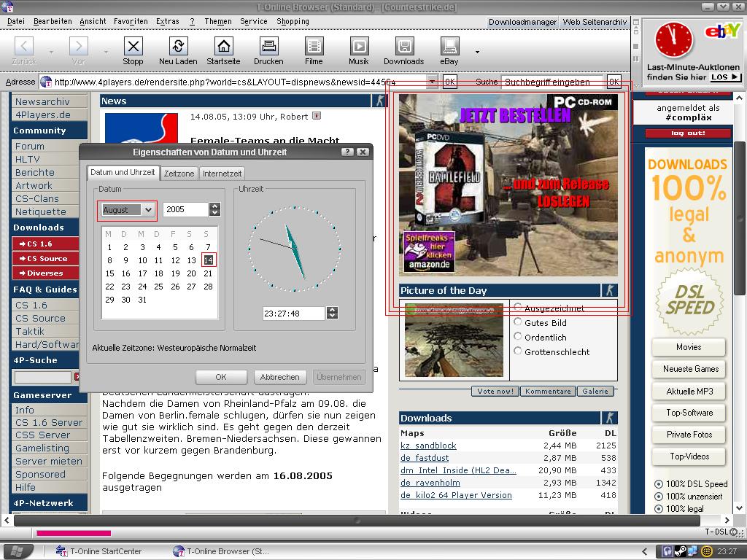
Task: Expand the toolbar overflow arrow after eBay
Action: [477, 52]
